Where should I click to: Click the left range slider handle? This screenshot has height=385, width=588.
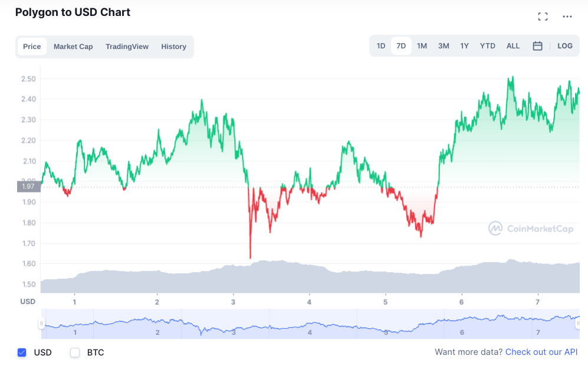click(41, 324)
